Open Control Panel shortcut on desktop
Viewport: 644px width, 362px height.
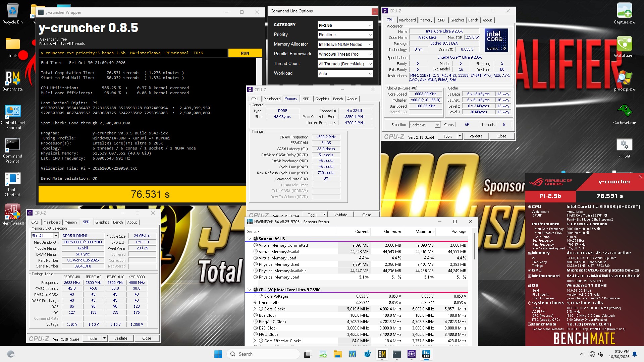[12, 117]
